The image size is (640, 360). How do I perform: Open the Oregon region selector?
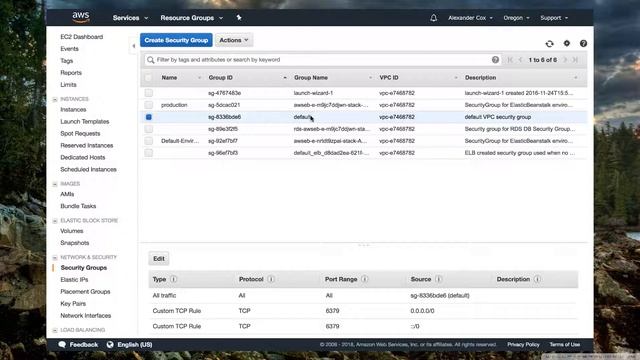(516, 18)
